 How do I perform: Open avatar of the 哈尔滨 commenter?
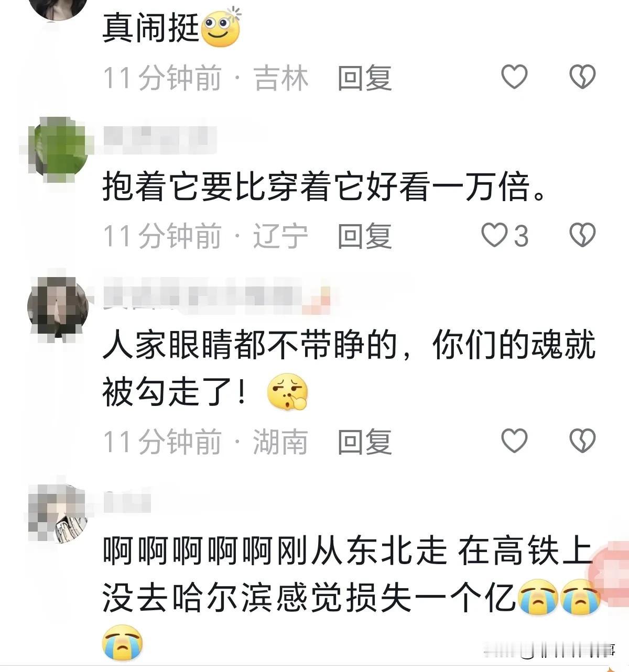57,513
